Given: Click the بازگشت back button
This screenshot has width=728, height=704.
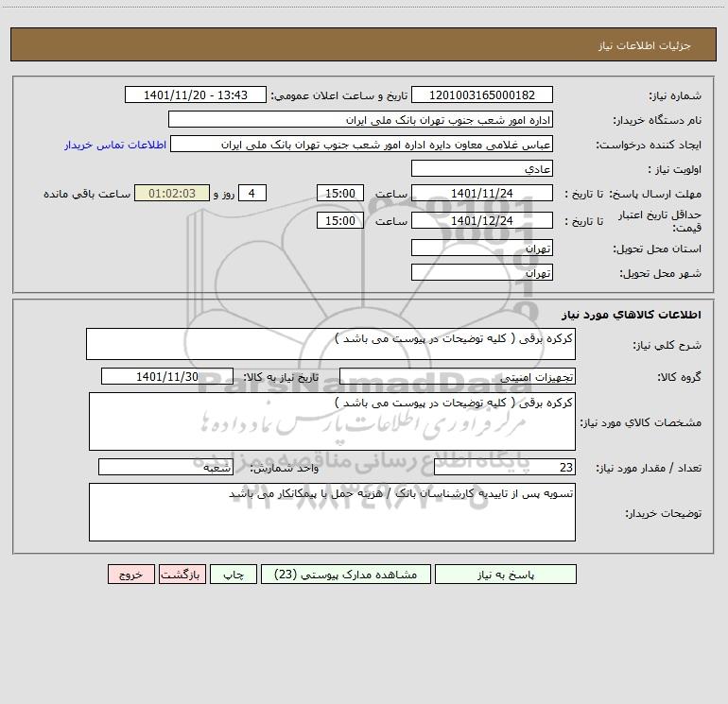Looking at the screenshot, I should (182, 574).
